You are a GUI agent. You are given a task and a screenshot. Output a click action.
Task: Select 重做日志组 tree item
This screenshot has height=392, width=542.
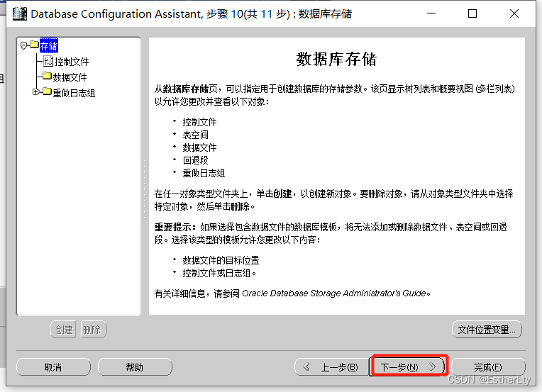74,93
